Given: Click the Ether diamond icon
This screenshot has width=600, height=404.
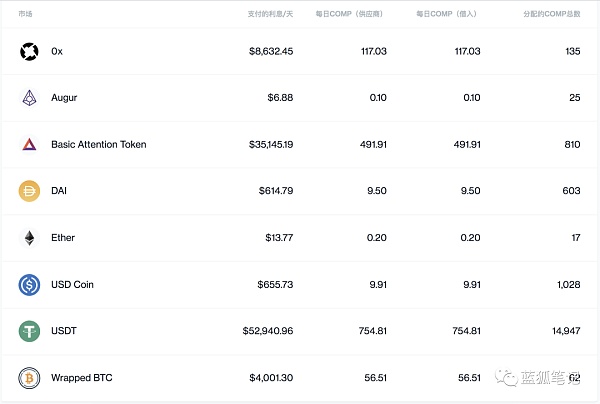Looking at the screenshot, I should [x=28, y=238].
